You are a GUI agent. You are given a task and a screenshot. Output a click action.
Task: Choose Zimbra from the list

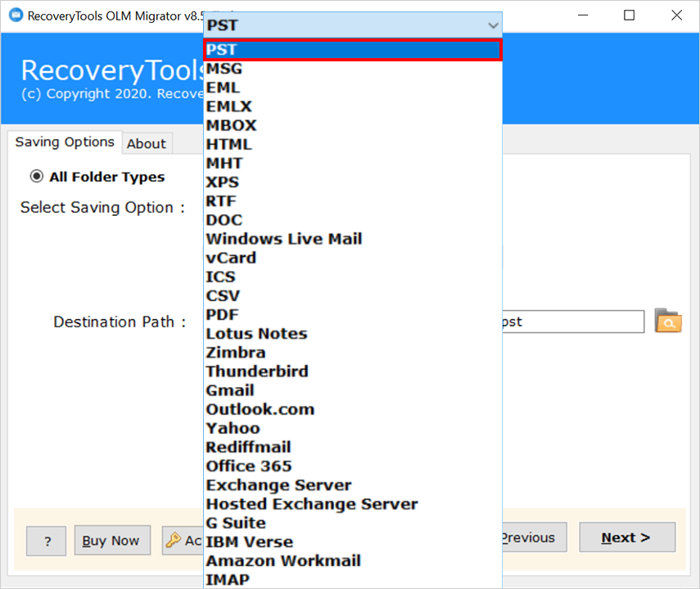(353, 353)
